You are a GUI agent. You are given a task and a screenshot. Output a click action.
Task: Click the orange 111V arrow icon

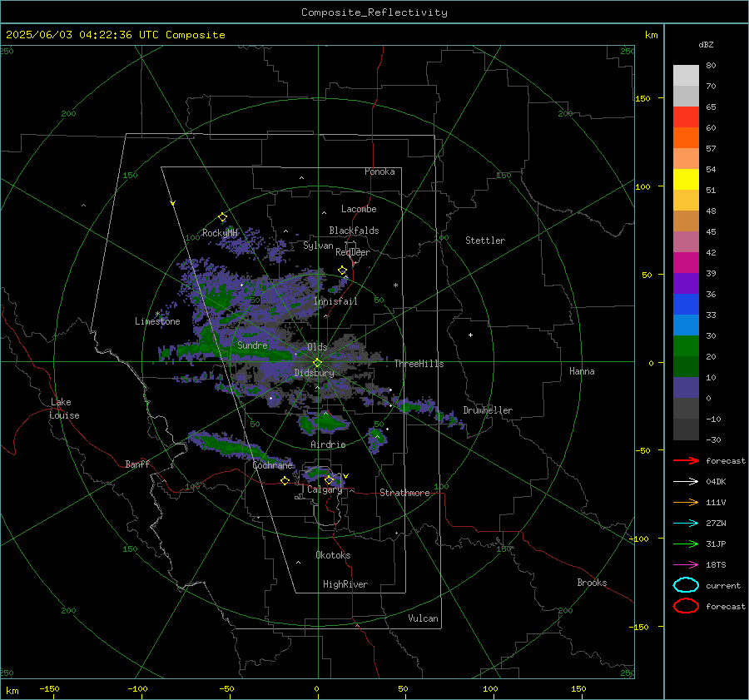686,502
